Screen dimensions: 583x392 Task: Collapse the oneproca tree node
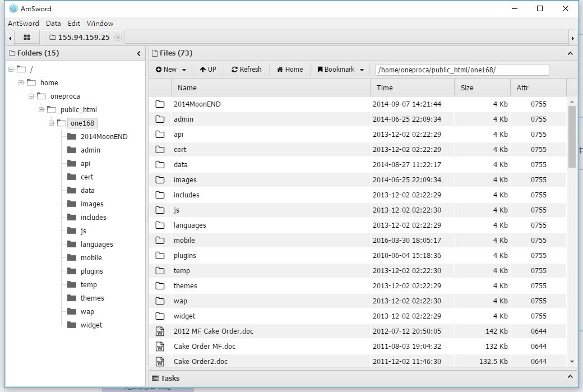point(31,96)
